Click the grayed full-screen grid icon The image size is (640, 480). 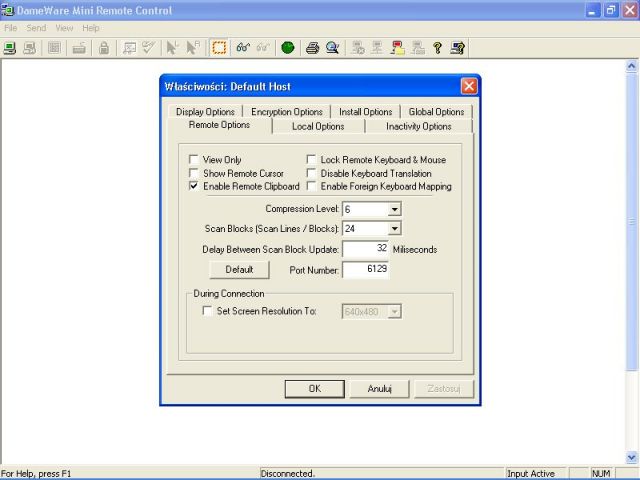click(54, 48)
